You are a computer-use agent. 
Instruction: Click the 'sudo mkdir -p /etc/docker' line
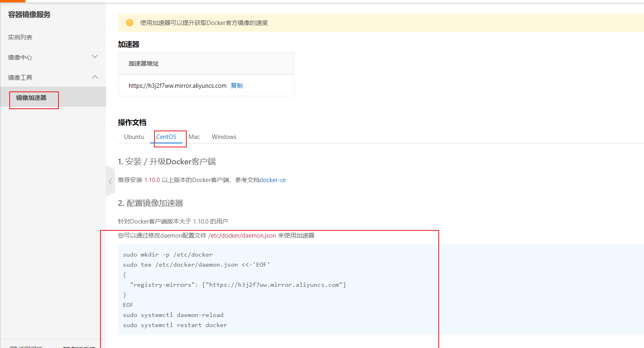click(x=168, y=255)
